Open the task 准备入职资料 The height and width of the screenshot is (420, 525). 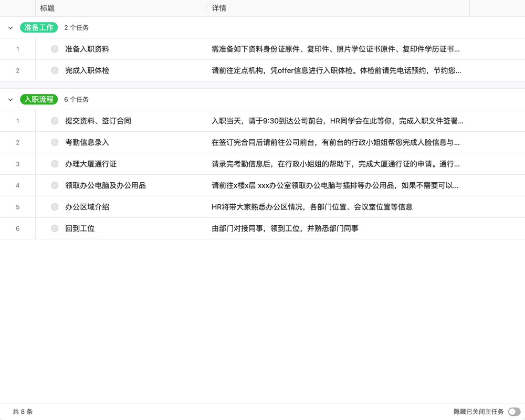point(87,49)
